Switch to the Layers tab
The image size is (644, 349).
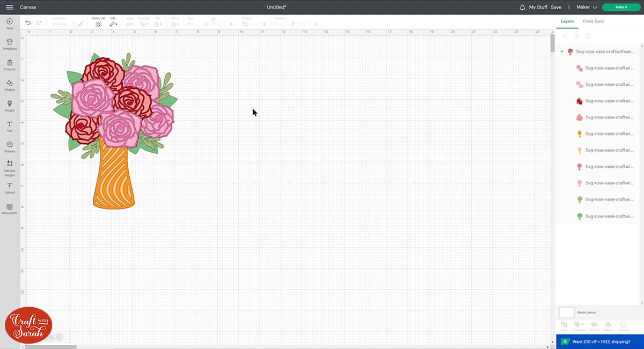point(567,21)
